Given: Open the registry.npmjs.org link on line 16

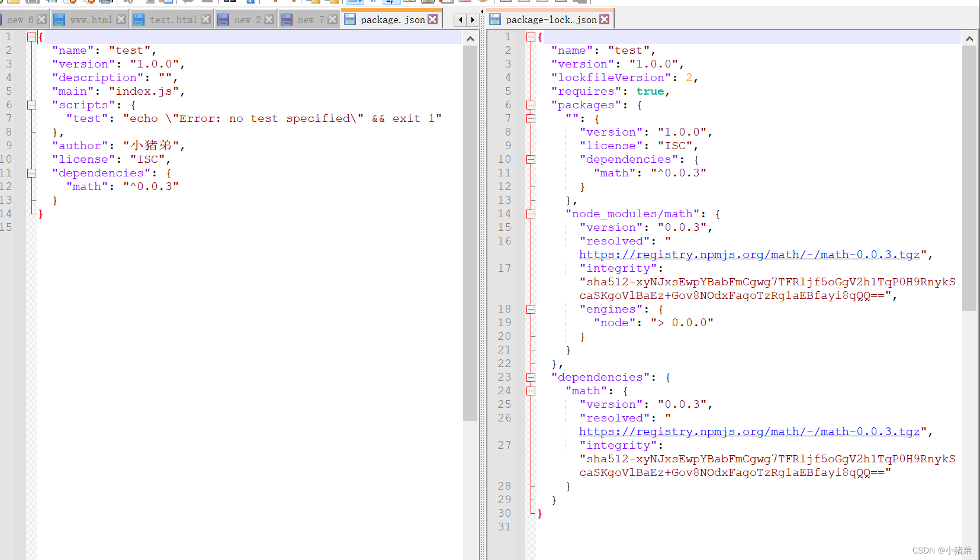Looking at the screenshot, I should 749,255.
